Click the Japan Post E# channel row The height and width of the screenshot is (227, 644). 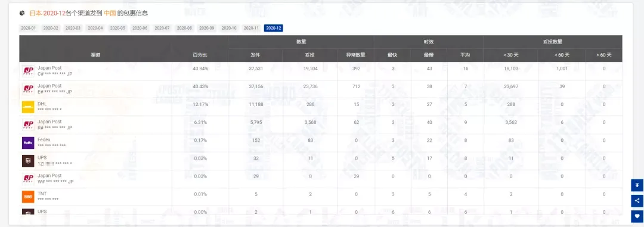point(321,89)
